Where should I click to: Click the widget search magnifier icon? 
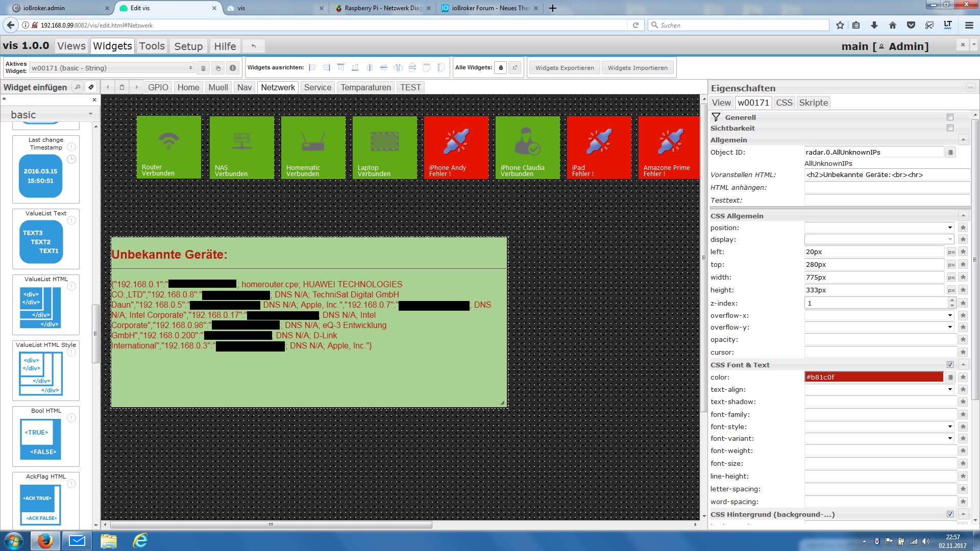[77, 87]
